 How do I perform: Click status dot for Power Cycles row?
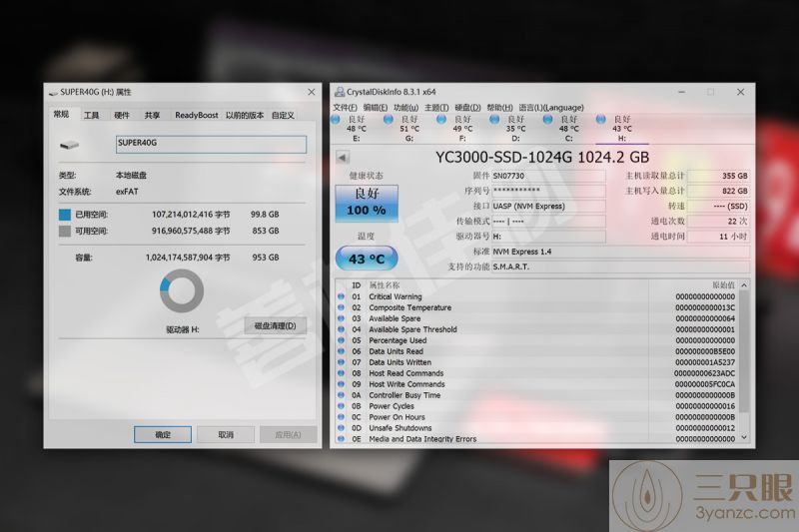pos(341,406)
